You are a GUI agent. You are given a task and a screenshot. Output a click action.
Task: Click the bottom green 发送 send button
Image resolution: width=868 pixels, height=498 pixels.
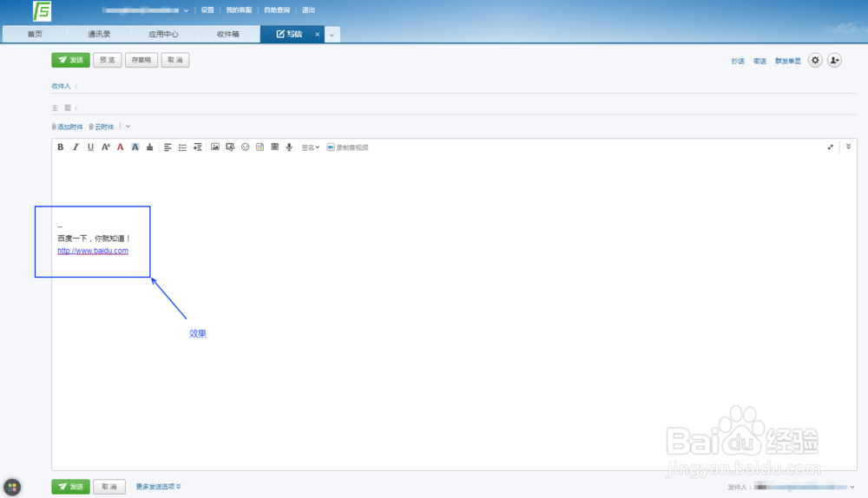(x=71, y=487)
